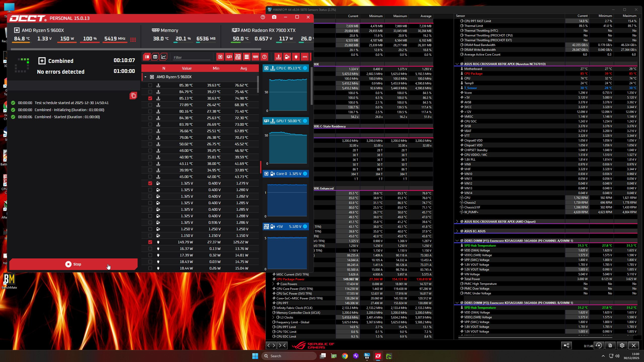Expand ASUS EC: ASUS sensor group
This screenshot has height=362, width=644.
coord(457,231)
